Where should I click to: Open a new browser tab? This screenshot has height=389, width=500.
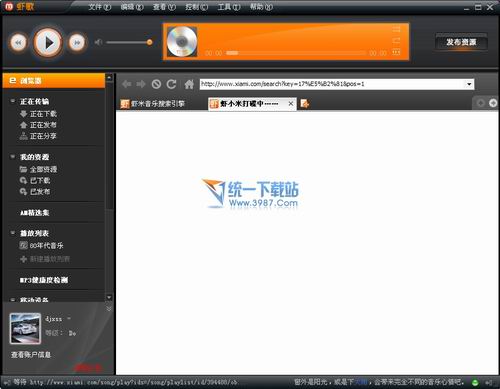pos(305,104)
